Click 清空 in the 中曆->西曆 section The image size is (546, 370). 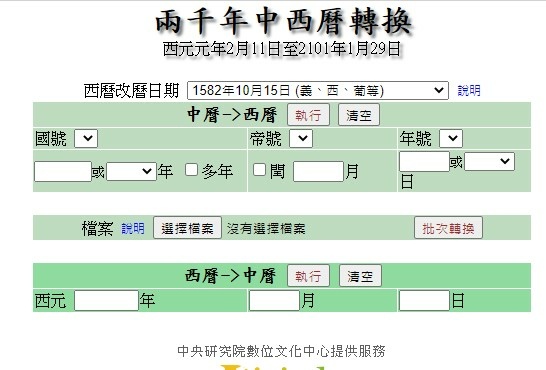point(359,115)
